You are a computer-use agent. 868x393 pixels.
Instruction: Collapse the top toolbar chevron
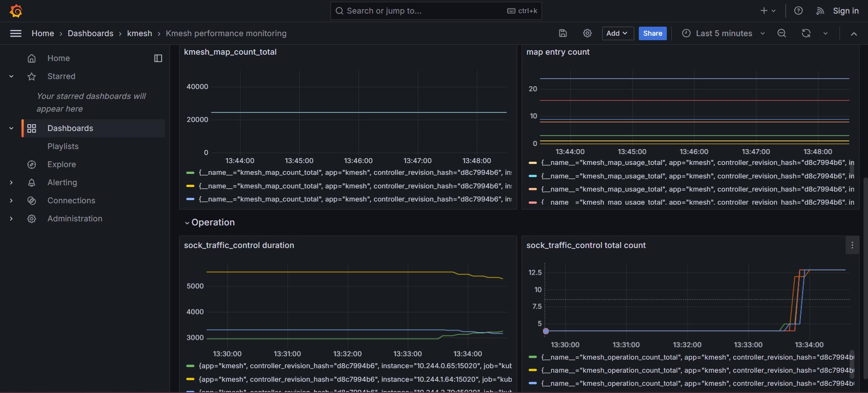(854, 33)
